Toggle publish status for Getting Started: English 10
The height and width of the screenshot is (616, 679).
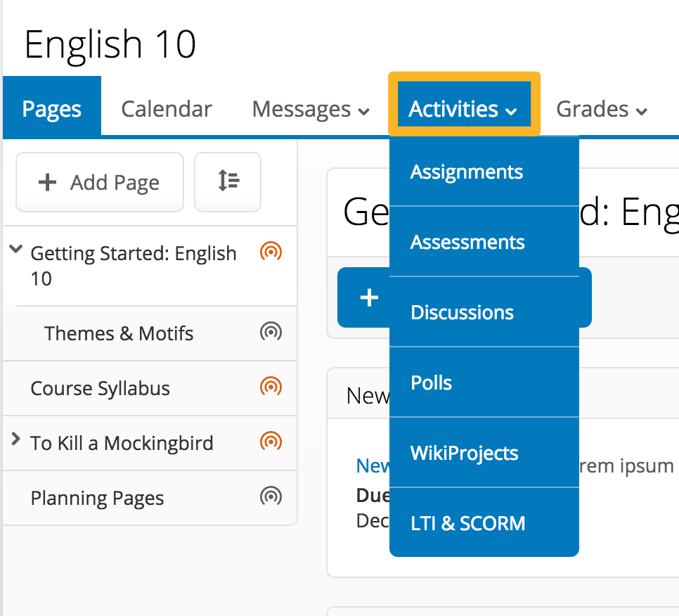click(x=271, y=252)
